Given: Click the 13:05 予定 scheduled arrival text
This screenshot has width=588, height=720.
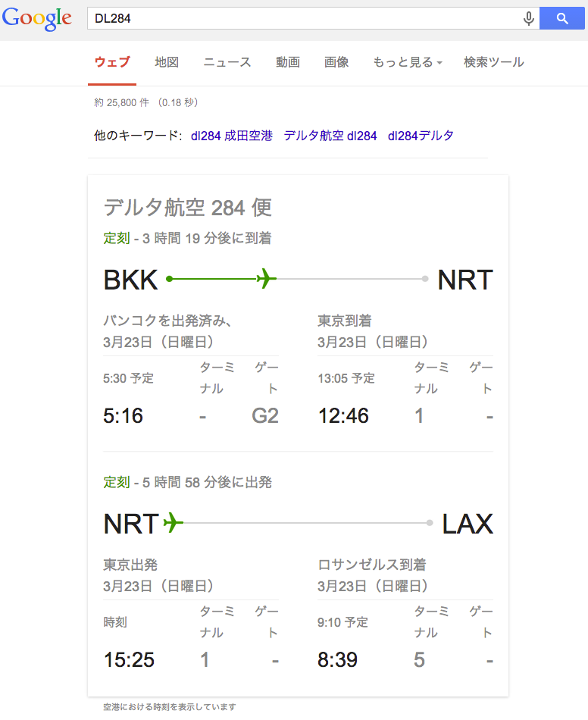Looking at the screenshot, I should coord(346,378).
